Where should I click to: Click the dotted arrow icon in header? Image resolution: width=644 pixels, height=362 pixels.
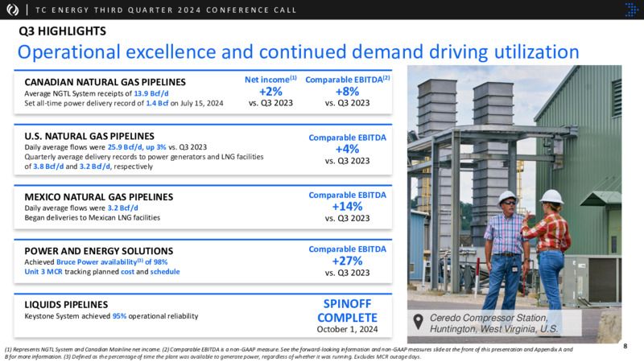click(631, 10)
